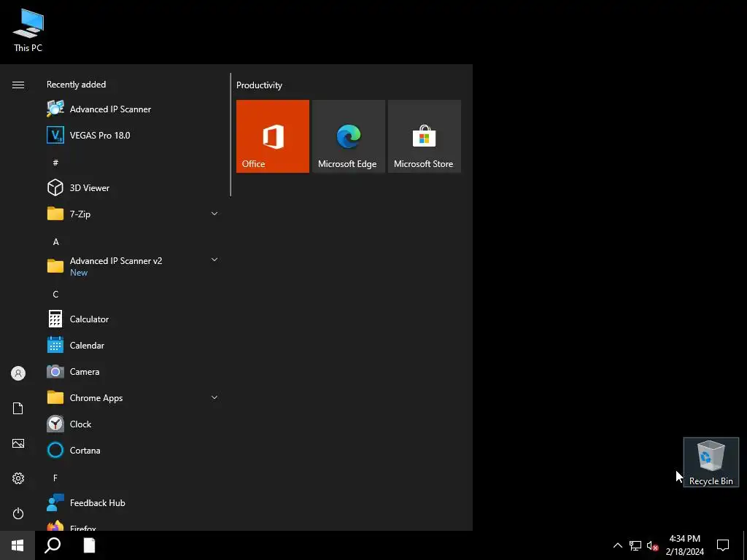Expand the 7-Zip folder chevron
This screenshot has height=560, width=747.
(x=214, y=214)
